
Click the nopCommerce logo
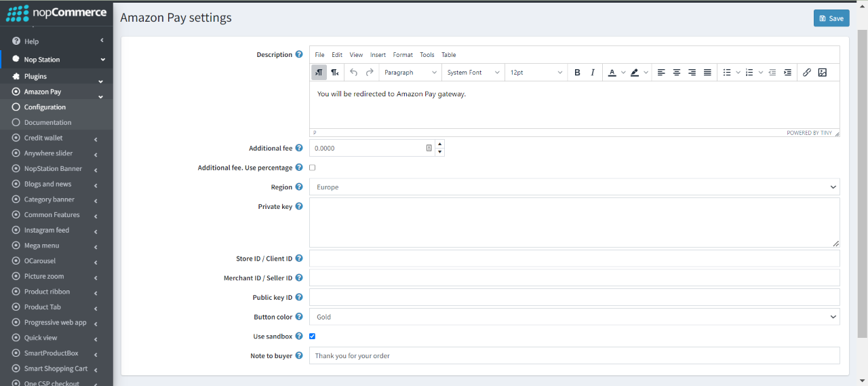tap(56, 13)
